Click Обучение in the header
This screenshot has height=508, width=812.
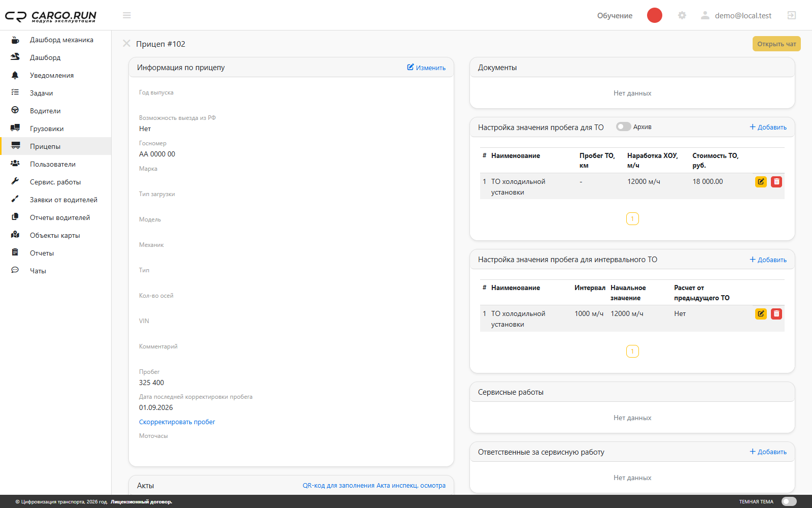615,16
